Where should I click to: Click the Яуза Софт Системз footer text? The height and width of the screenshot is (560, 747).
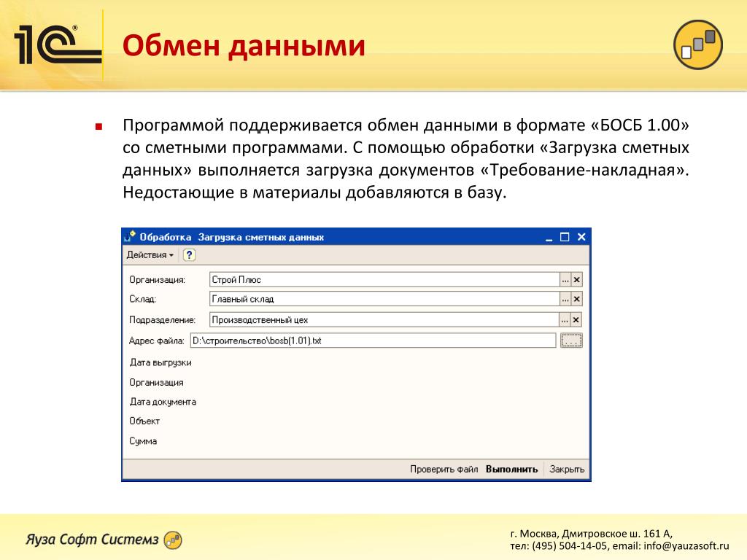(x=92, y=539)
